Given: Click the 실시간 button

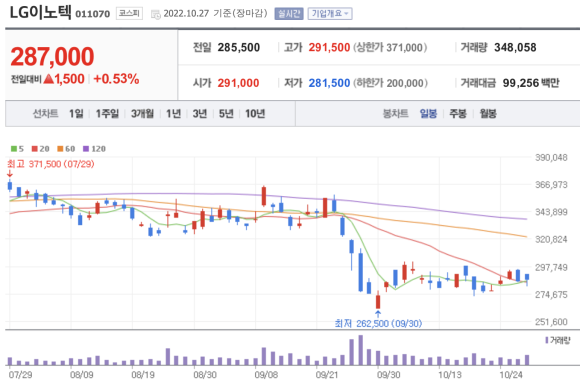Looking at the screenshot, I should click(289, 14).
